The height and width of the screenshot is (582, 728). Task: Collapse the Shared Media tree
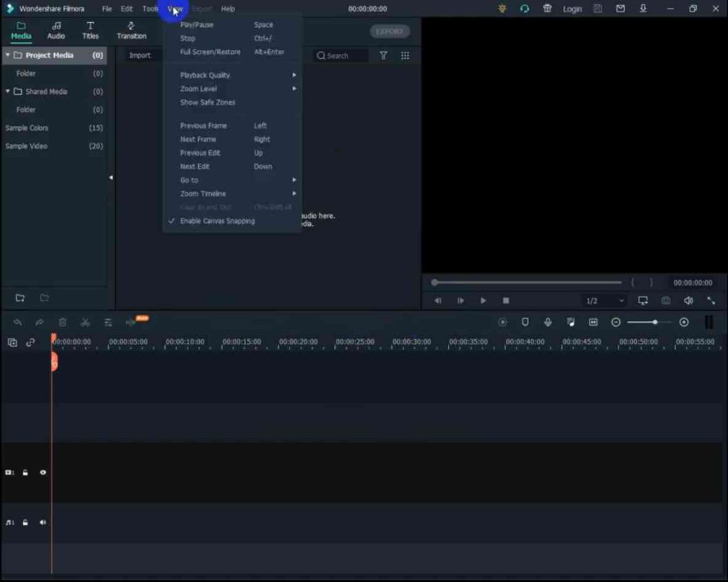pyautogui.click(x=7, y=92)
